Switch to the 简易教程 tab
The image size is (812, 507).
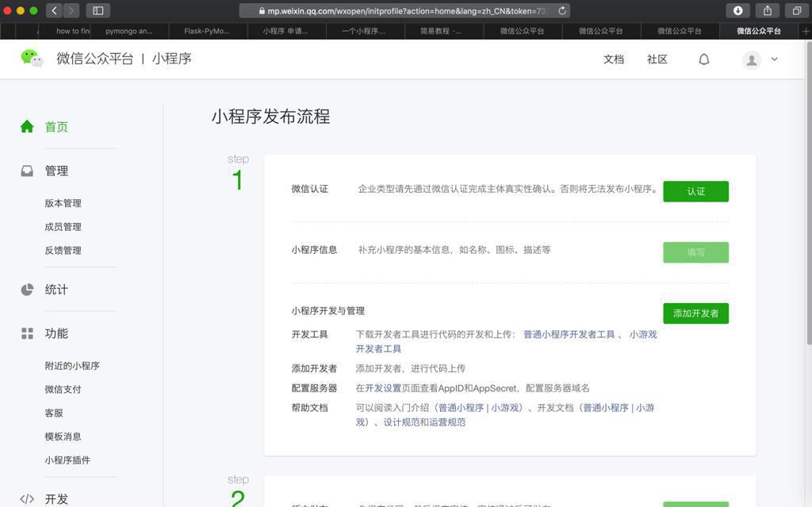(x=441, y=31)
